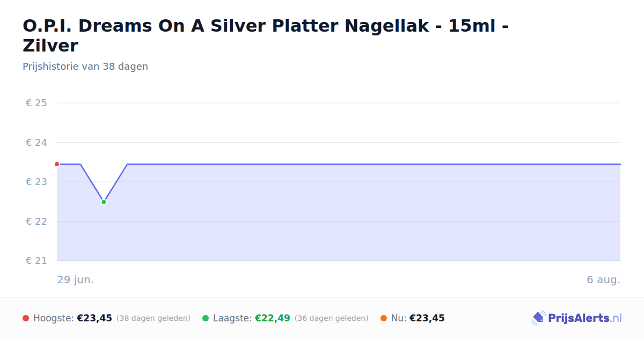644x338 pixels.
Task: Click the 6 aug. end date label
Action: 603,280
